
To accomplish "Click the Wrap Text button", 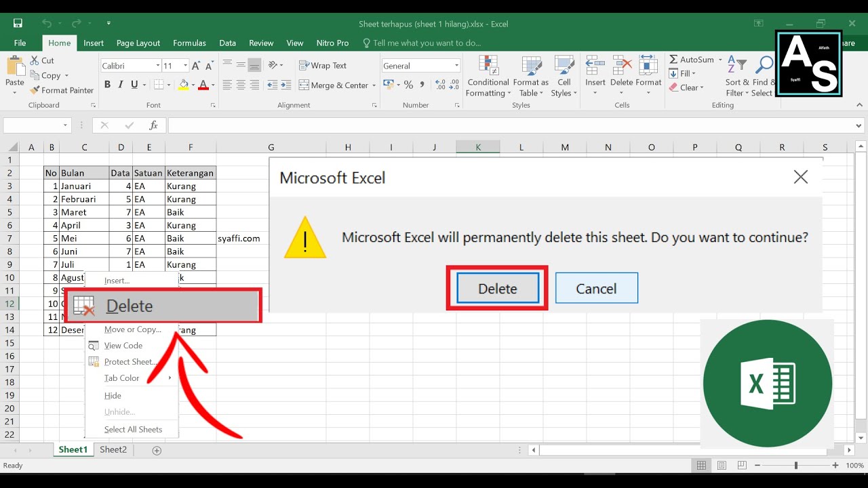I will pos(323,66).
